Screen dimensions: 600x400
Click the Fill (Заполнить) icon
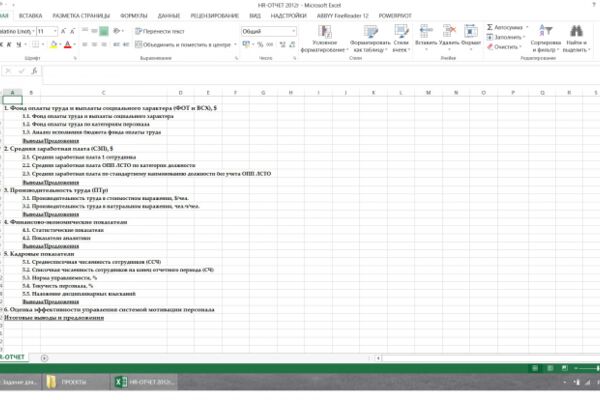click(489, 37)
